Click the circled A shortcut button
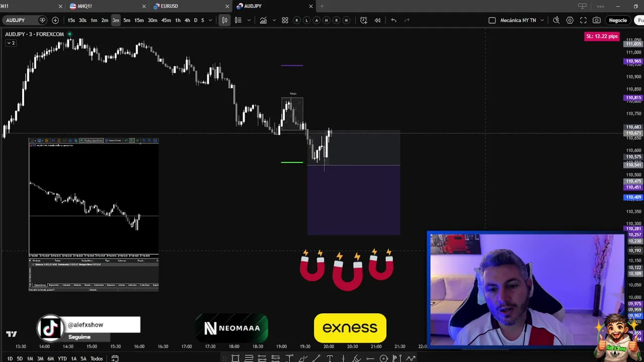644x362 pixels. [316, 20]
